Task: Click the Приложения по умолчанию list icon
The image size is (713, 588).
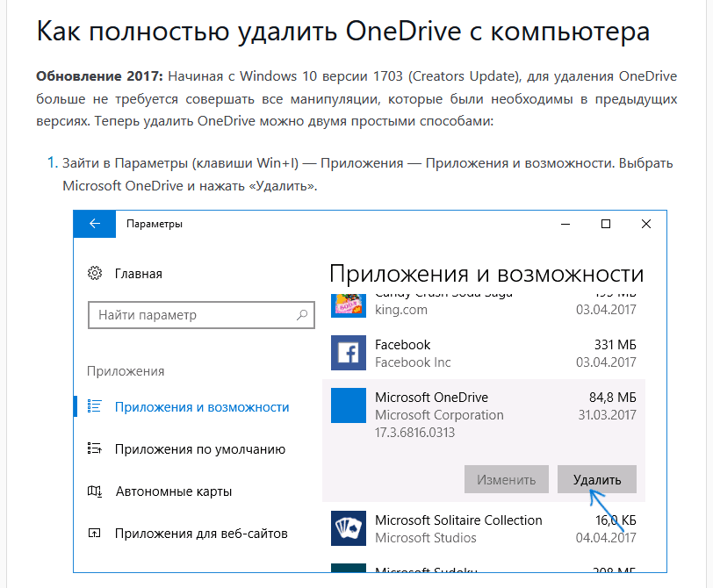Action: [95, 449]
